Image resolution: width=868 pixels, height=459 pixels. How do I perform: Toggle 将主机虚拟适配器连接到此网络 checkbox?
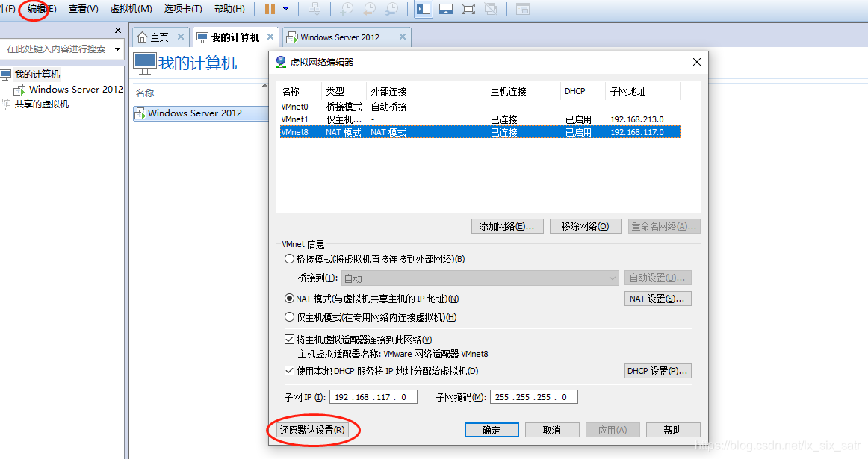point(289,340)
